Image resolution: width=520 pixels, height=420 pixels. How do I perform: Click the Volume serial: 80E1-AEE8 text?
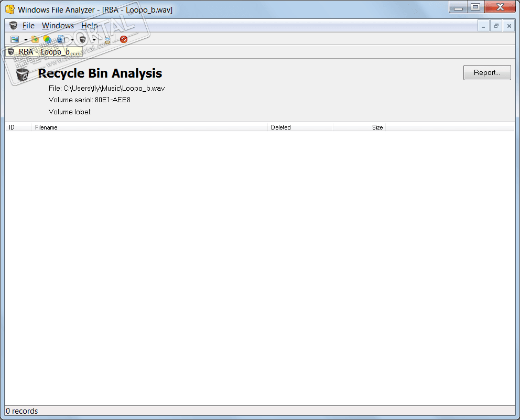(x=89, y=100)
